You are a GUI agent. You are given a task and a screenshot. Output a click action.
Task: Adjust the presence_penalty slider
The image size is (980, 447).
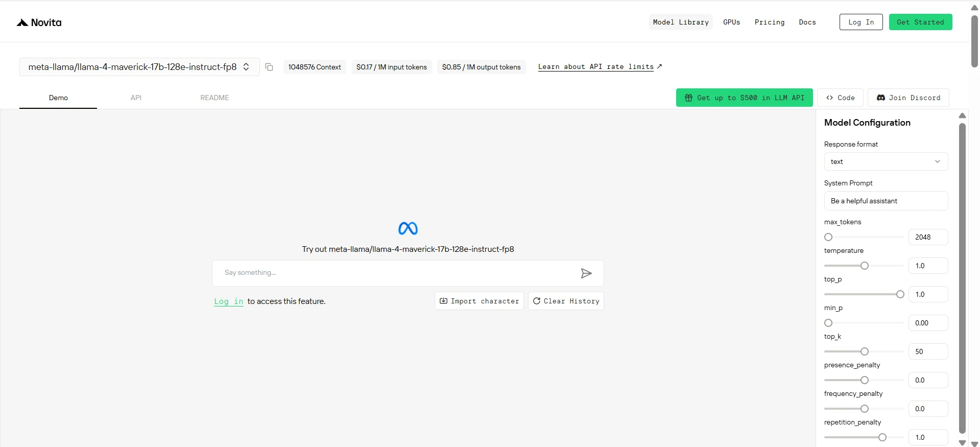865,380
